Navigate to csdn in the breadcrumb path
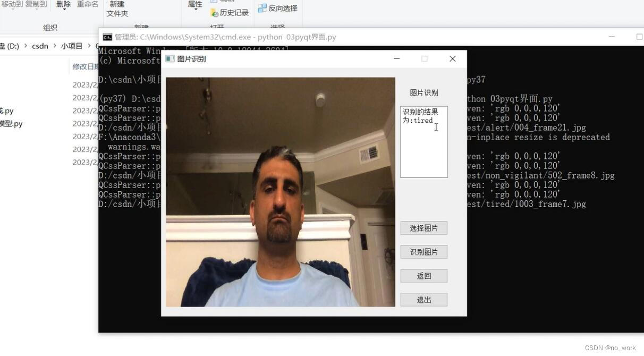This screenshot has height=356, width=644. 40,46
